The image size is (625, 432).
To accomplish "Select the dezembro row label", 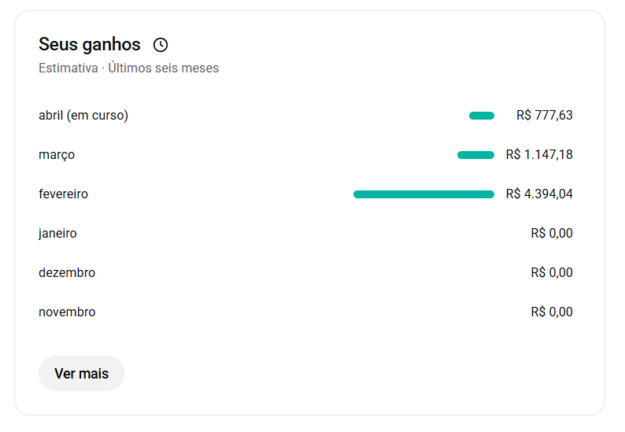I will tap(67, 272).
